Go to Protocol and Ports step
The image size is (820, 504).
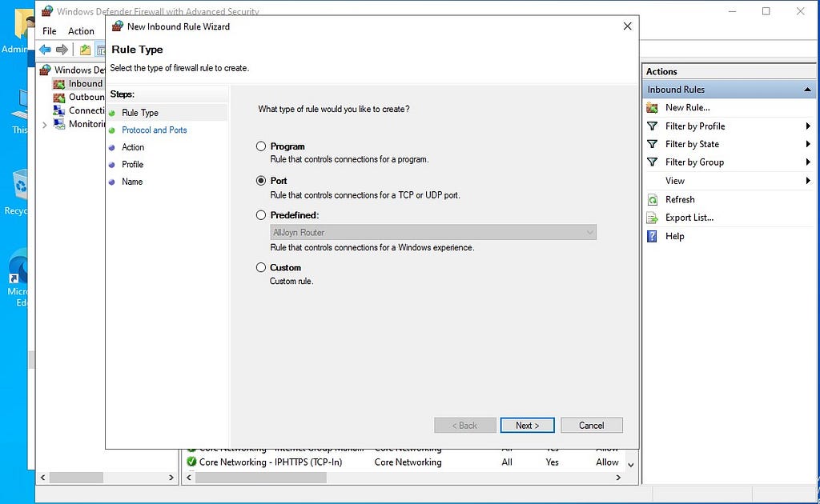(x=155, y=130)
